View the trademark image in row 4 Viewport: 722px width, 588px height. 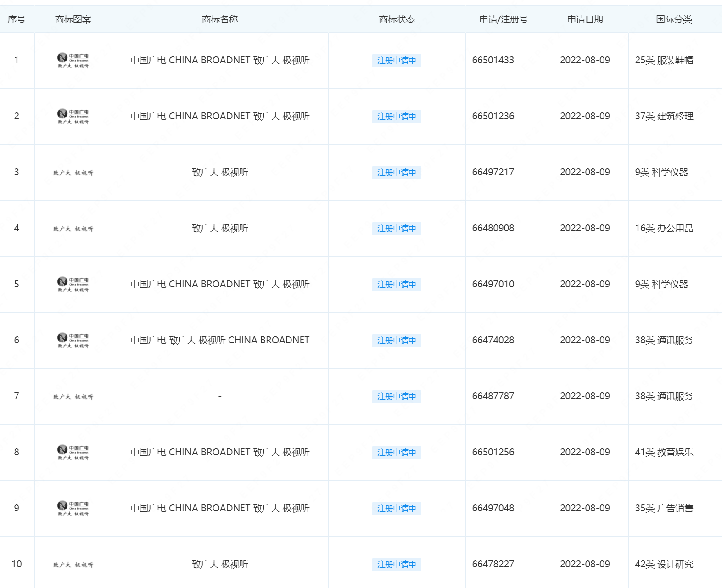tap(73, 229)
